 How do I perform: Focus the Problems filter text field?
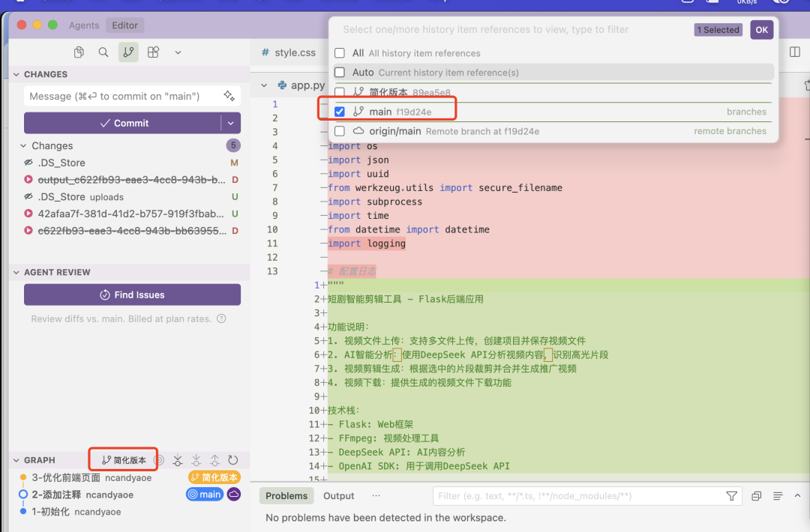point(577,496)
